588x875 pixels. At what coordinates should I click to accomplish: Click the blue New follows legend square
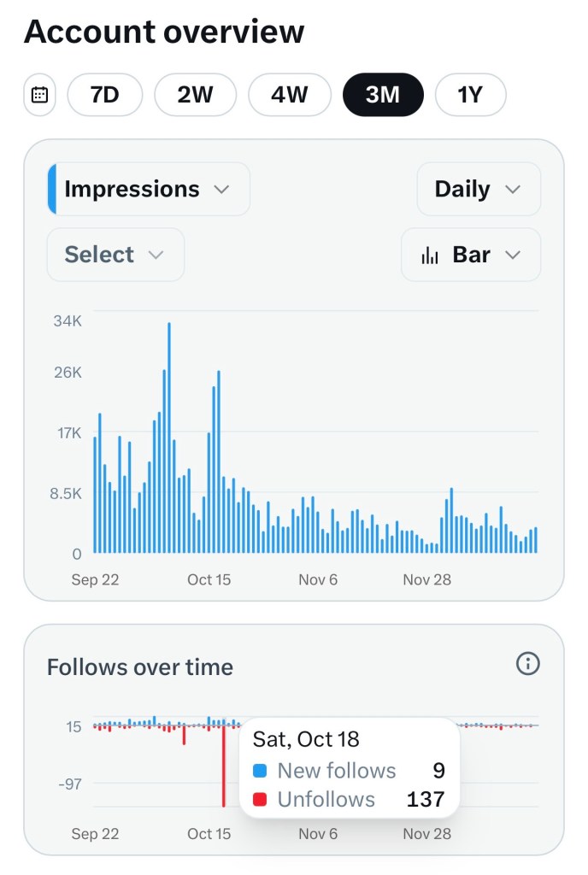coord(261,771)
